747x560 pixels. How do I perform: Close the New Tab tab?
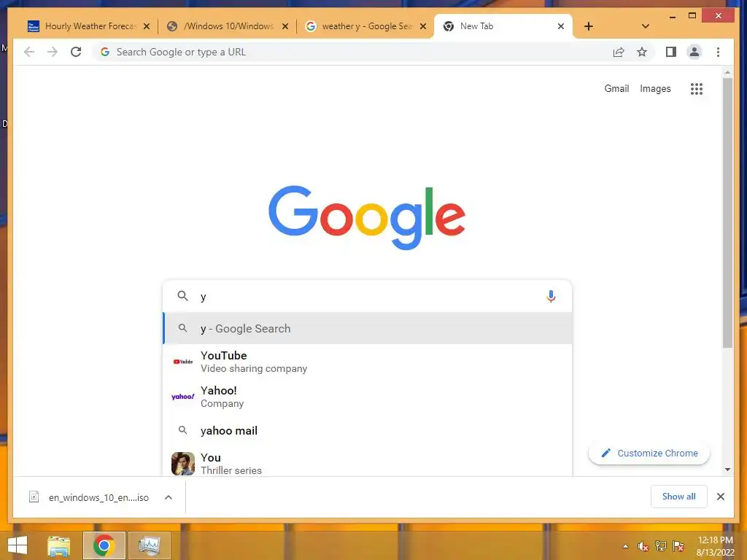click(561, 26)
